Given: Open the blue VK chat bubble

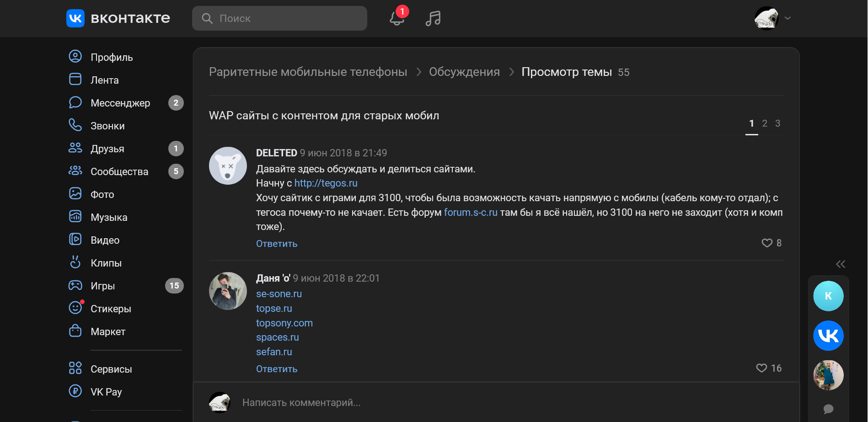Looking at the screenshot, I should click(x=828, y=336).
